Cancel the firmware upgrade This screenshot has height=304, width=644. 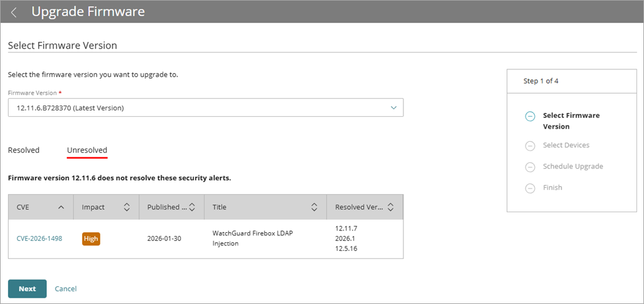pos(65,289)
